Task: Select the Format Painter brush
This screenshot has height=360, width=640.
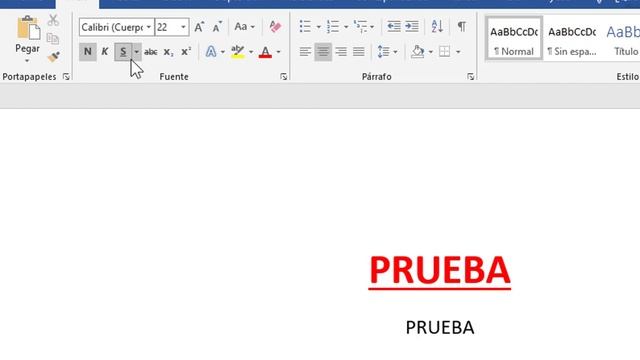Action: pos(53,57)
